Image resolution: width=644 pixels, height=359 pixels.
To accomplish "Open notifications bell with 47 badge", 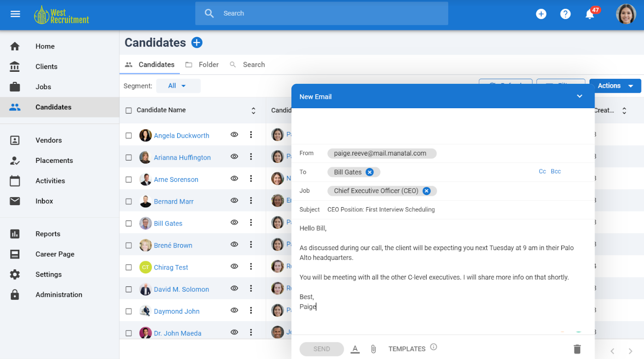I will tap(591, 13).
